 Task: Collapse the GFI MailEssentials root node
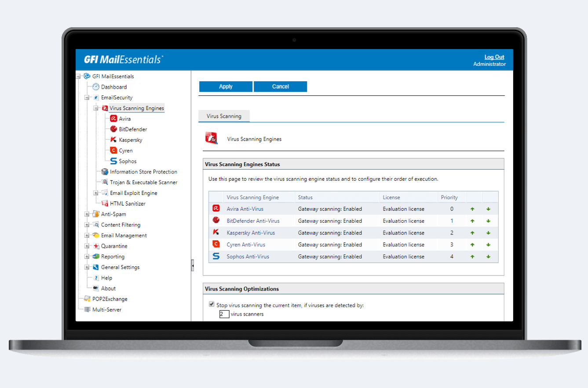coord(79,76)
